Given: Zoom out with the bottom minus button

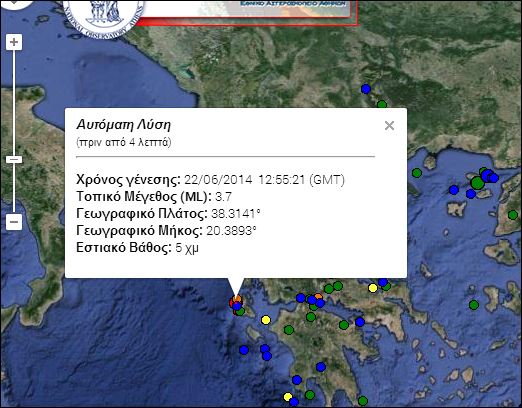Looking at the screenshot, I should tap(14, 222).
